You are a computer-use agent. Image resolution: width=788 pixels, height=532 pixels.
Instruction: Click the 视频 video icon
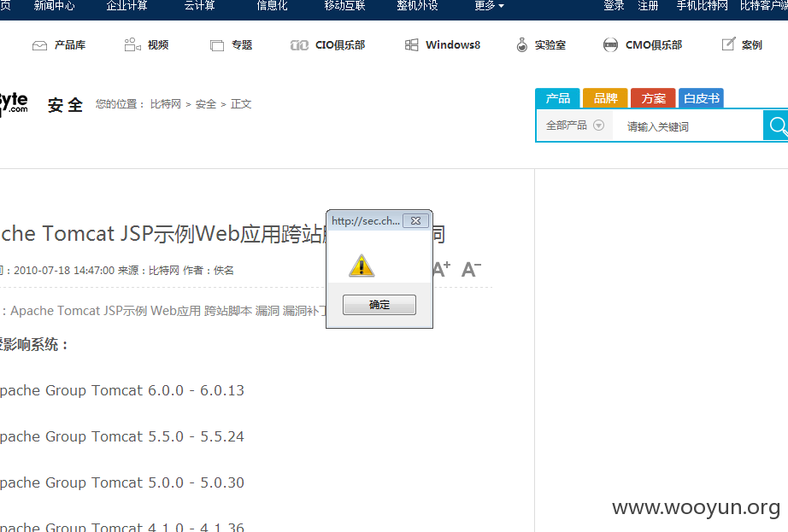pos(132,44)
